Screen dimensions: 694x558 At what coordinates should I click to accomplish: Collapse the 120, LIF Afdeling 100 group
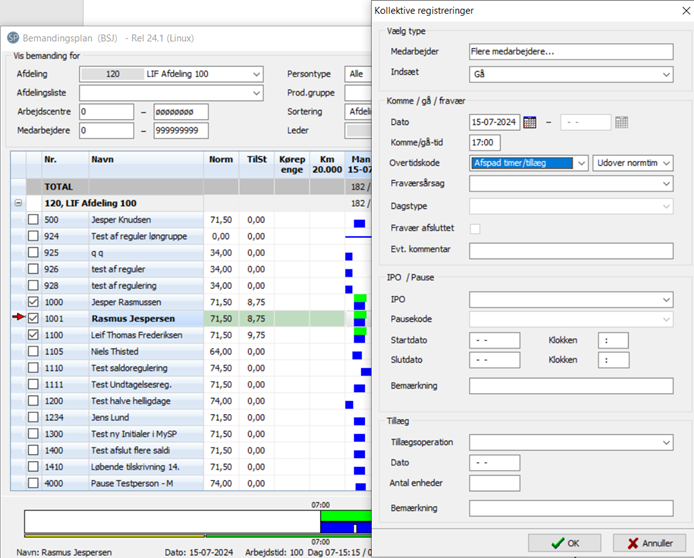coord(18,203)
